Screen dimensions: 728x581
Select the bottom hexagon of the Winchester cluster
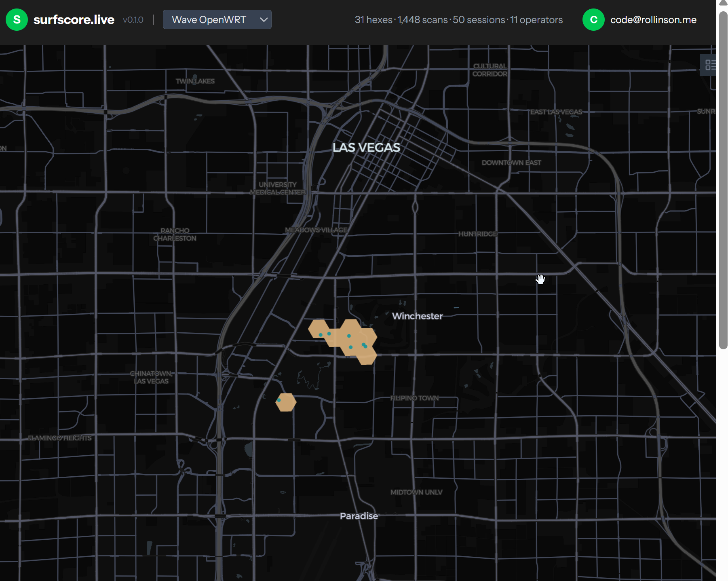(367, 356)
